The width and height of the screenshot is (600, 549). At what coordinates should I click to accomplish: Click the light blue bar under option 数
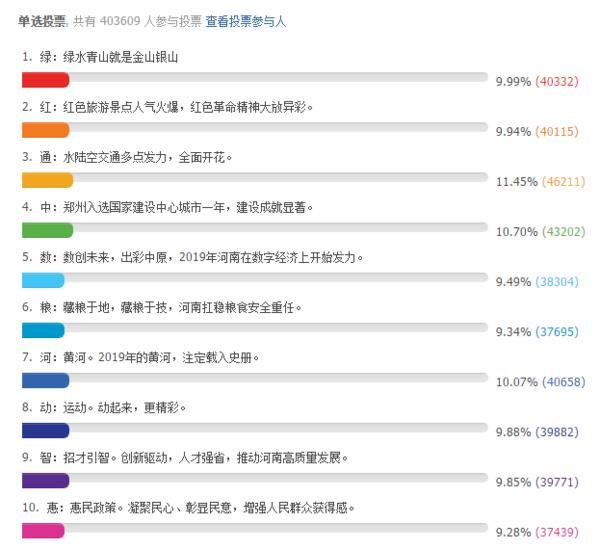[43, 280]
